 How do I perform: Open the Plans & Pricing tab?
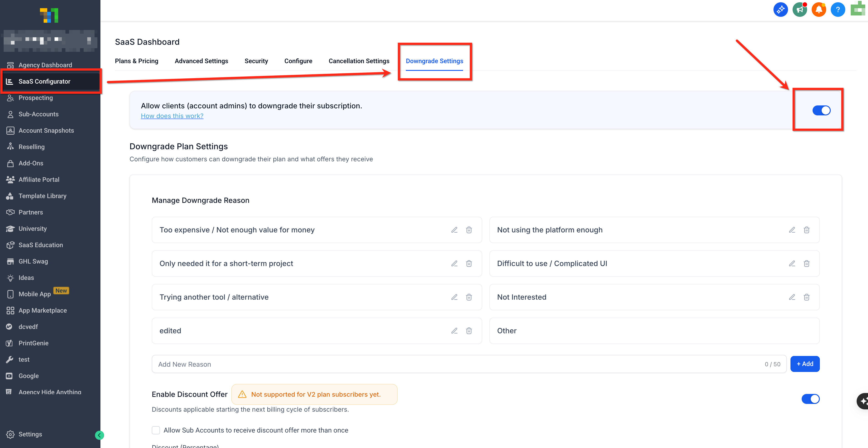click(x=137, y=61)
